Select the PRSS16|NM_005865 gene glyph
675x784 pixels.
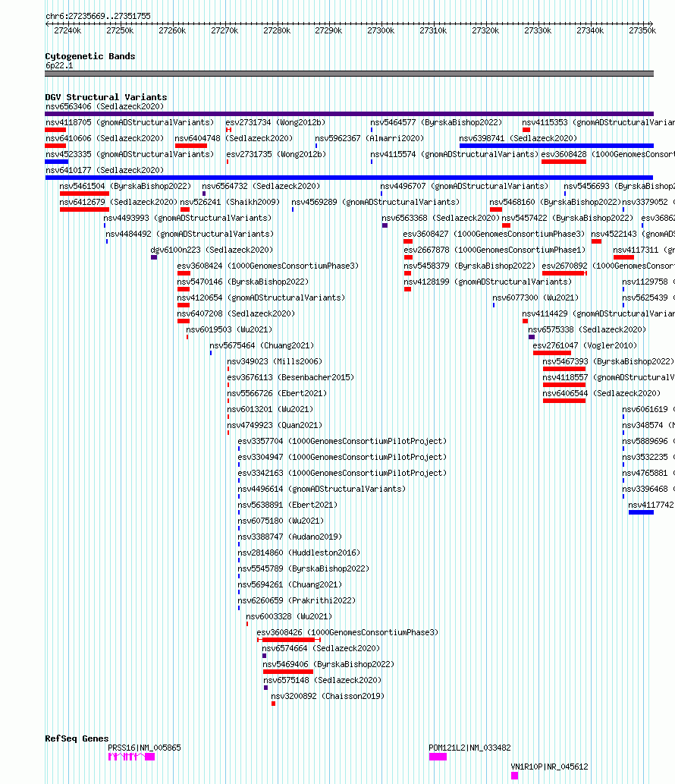131,757
